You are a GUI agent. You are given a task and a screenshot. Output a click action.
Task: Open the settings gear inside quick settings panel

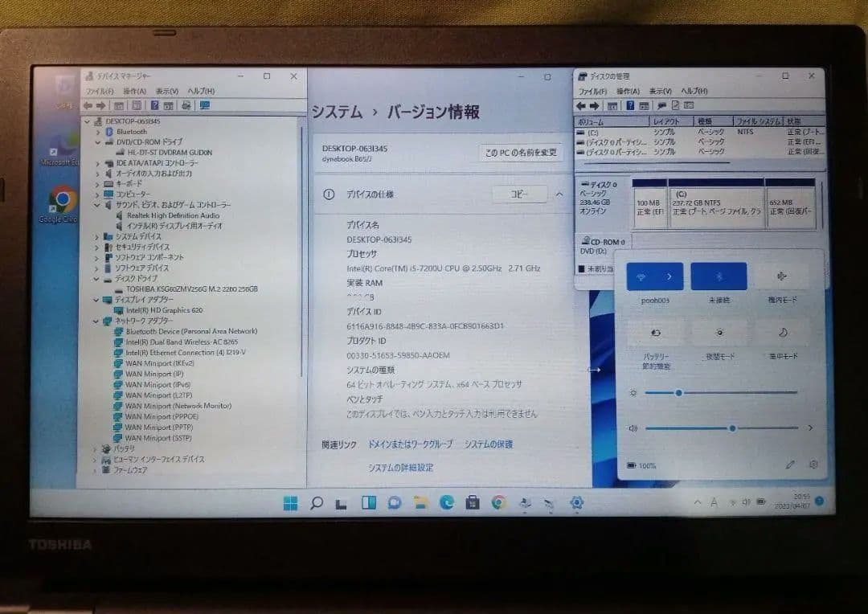814,464
